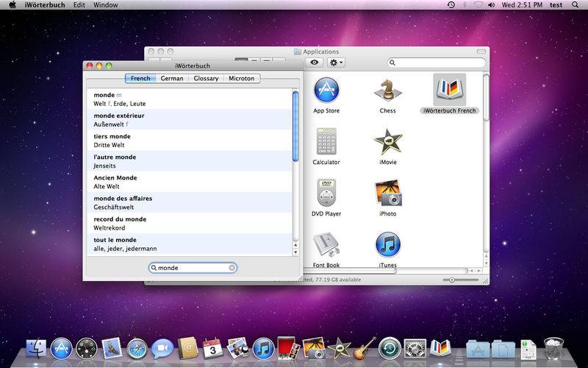Open the 'test' user menu
Image resolution: width=588 pixels, height=368 pixels.
(556, 5)
